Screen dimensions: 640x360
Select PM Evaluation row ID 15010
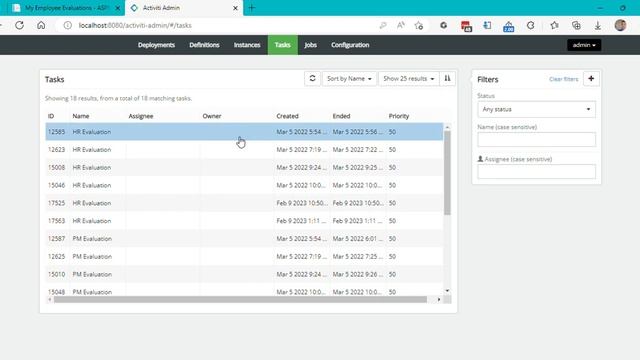tap(244, 274)
